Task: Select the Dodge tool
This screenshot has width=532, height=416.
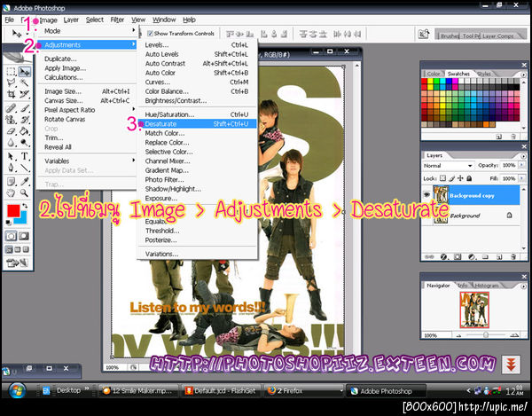Action: coord(25,143)
